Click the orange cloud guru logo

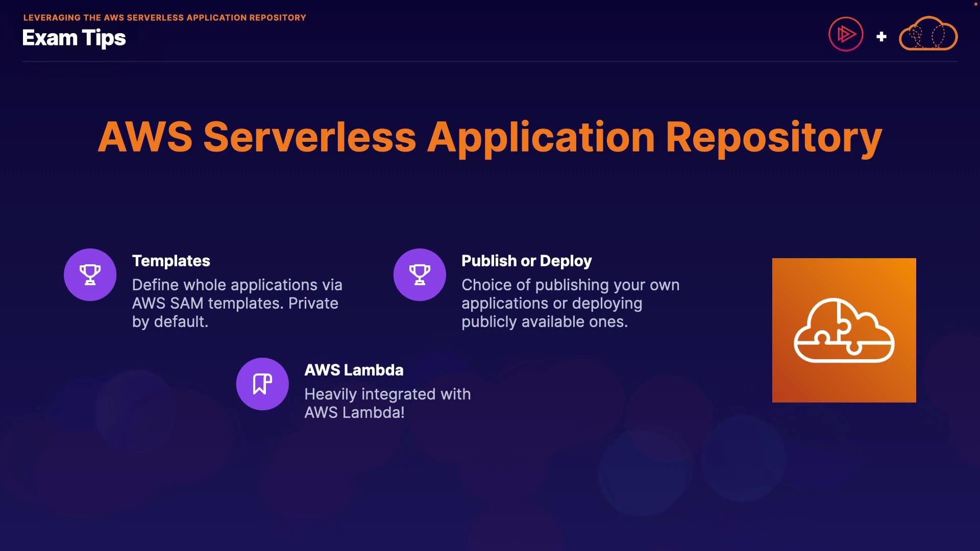[928, 34]
